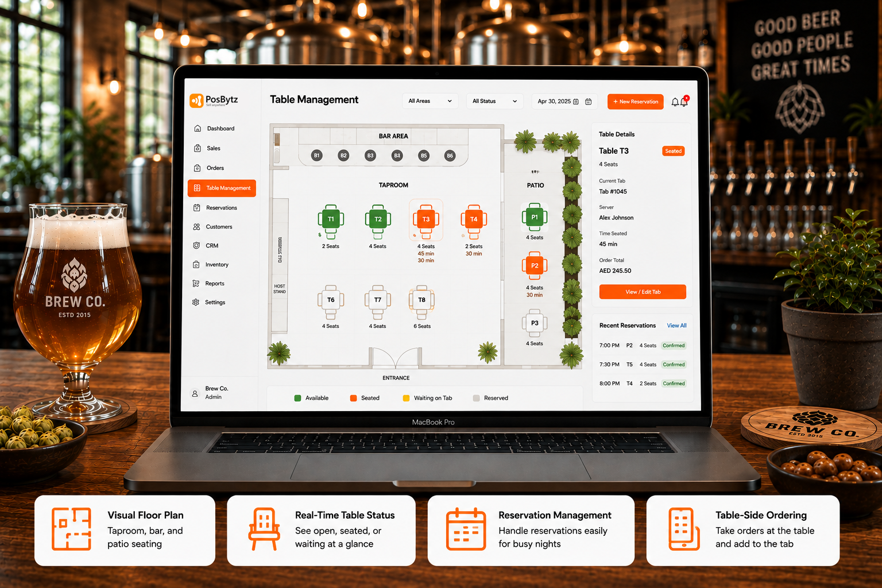Open the calendar icon at the date field's right end
Viewport: 882px width, 588px height.
589,102
